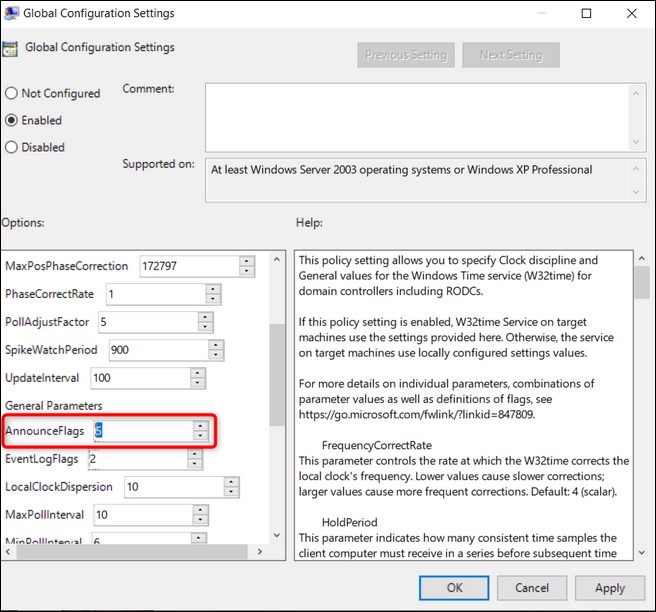Select the Not Configured radio button
Screen dimensions: 656x612
click(x=11, y=94)
